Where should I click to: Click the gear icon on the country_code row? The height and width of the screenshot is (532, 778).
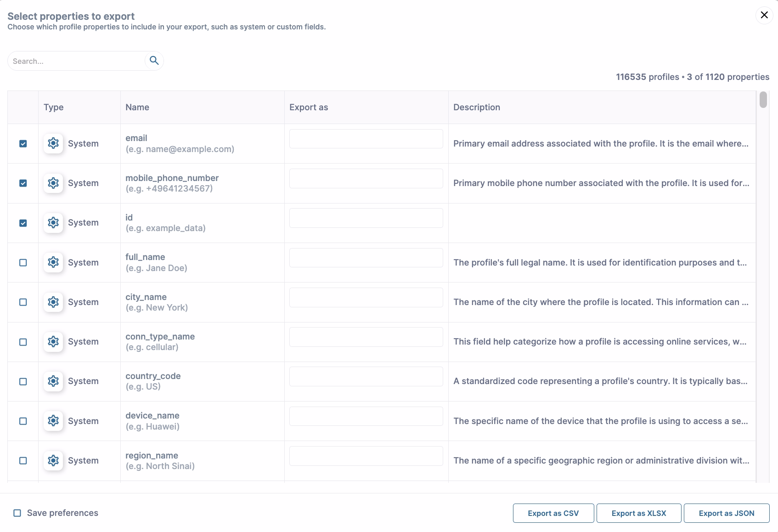[53, 381]
